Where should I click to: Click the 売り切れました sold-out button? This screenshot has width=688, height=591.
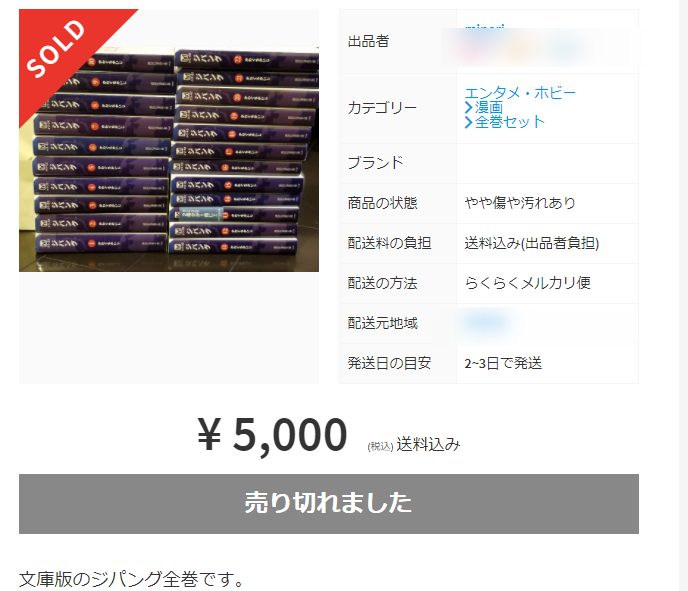[x=329, y=504]
